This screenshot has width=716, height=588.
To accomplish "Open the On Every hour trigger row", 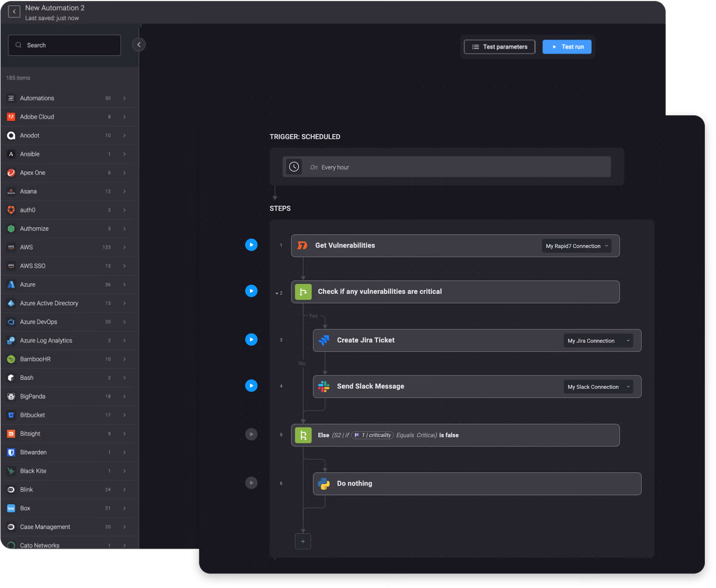I will (447, 167).
